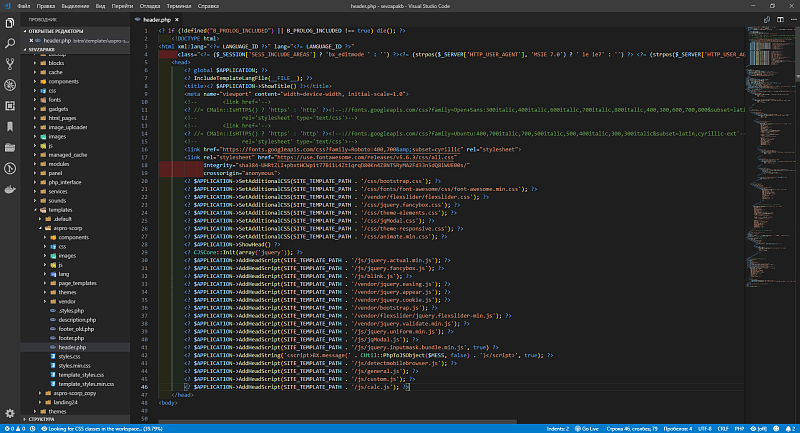The image size is (800, 433).
Task: Expand the landing24 folder
Action: 65,402
